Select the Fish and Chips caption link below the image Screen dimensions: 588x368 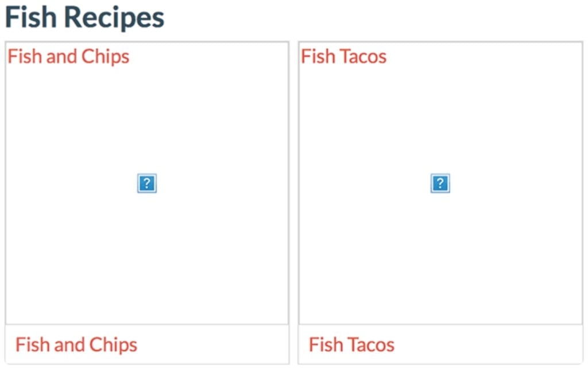[76, 345]
